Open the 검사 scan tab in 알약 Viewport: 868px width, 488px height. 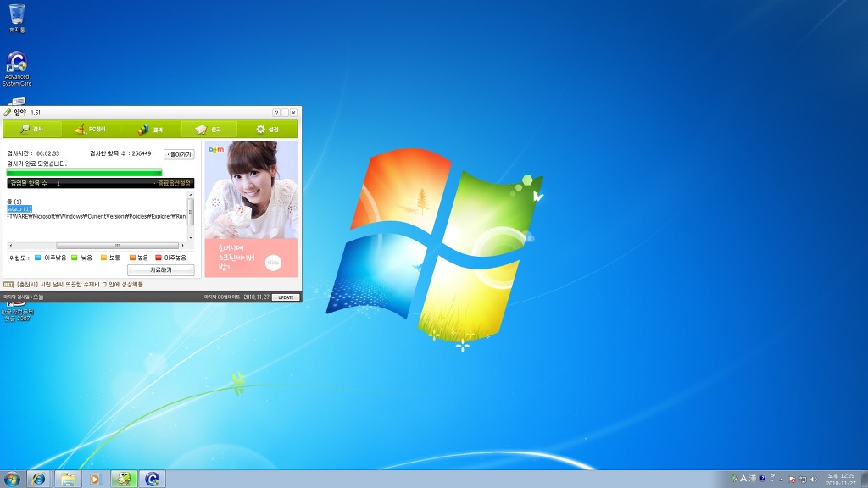click(x=32, y=129)
